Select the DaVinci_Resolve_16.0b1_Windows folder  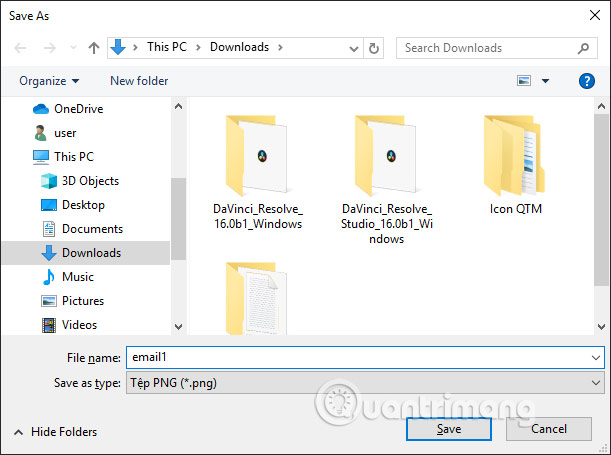[258, 171]
